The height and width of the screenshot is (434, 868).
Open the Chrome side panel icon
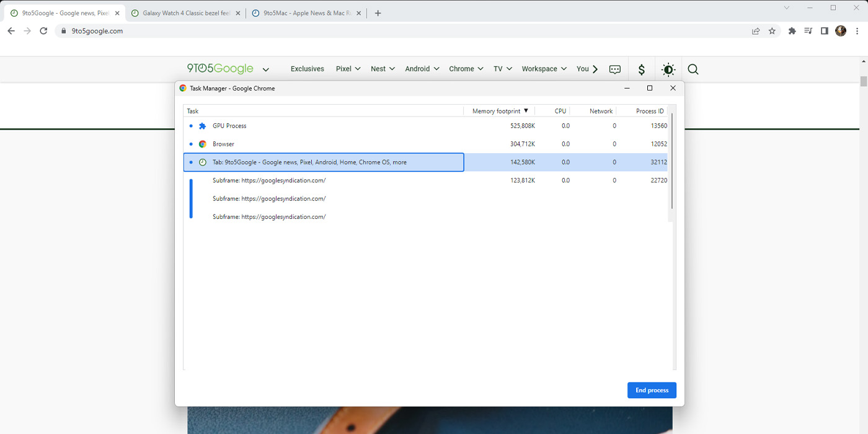[824, 30]
